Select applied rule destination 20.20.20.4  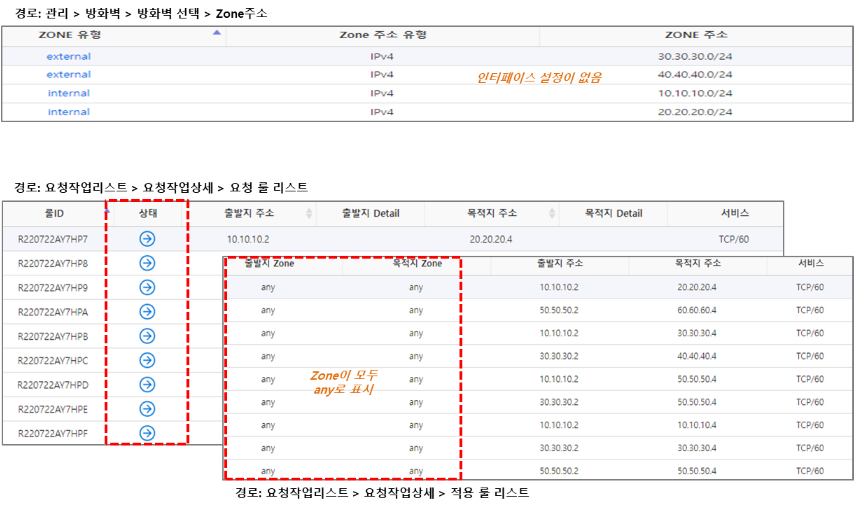[697, 287]
